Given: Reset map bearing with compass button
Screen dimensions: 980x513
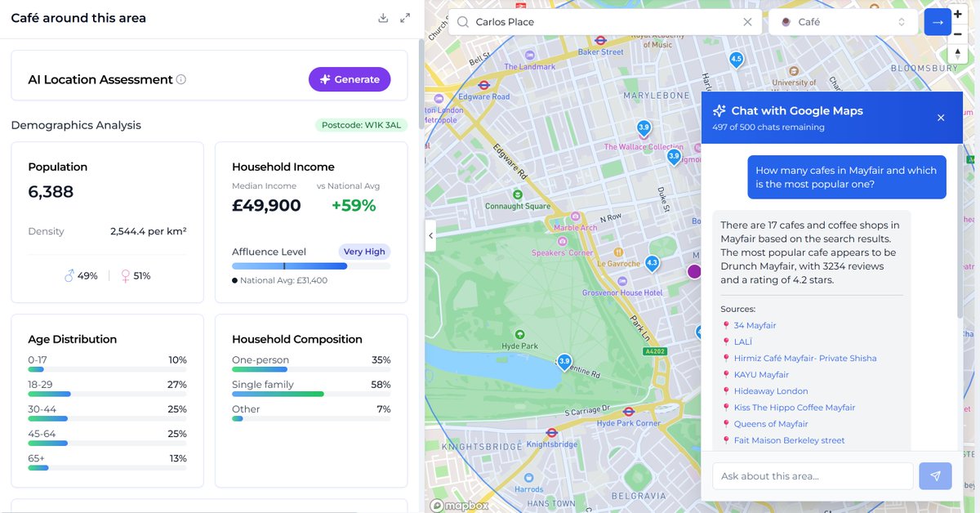Looking at the screenshot, I should (x=957, y=53).
